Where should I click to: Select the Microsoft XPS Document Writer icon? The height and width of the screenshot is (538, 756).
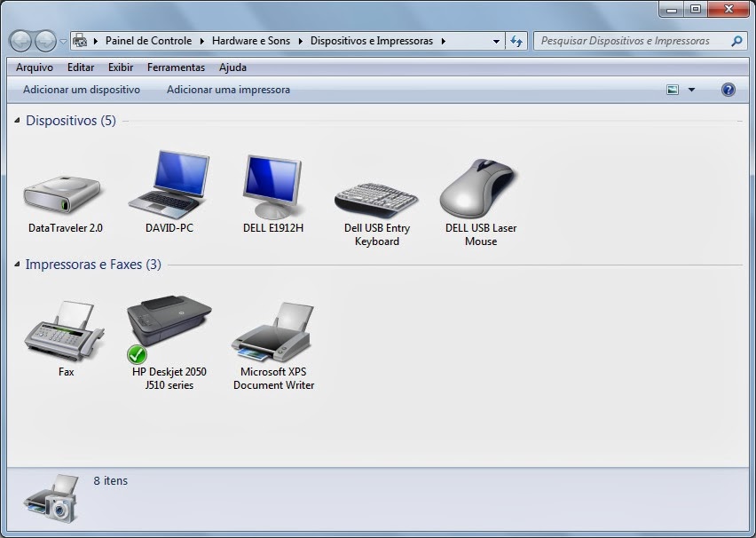[x=273, y=332]
